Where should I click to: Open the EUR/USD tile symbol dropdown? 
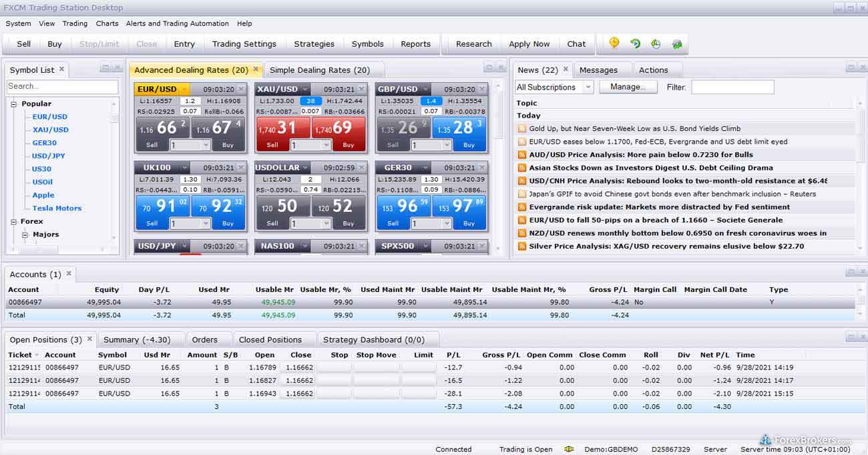pos(184,89)
